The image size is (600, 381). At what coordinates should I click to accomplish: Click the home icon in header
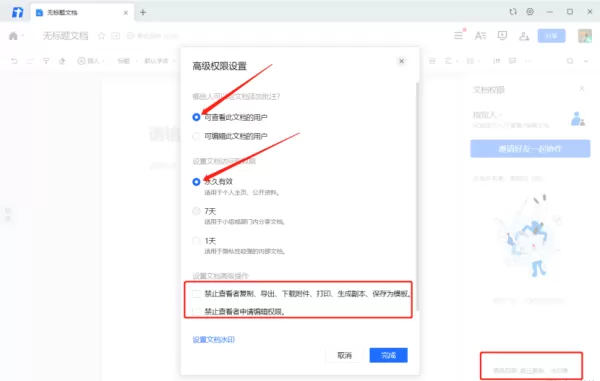coord(13,36)
